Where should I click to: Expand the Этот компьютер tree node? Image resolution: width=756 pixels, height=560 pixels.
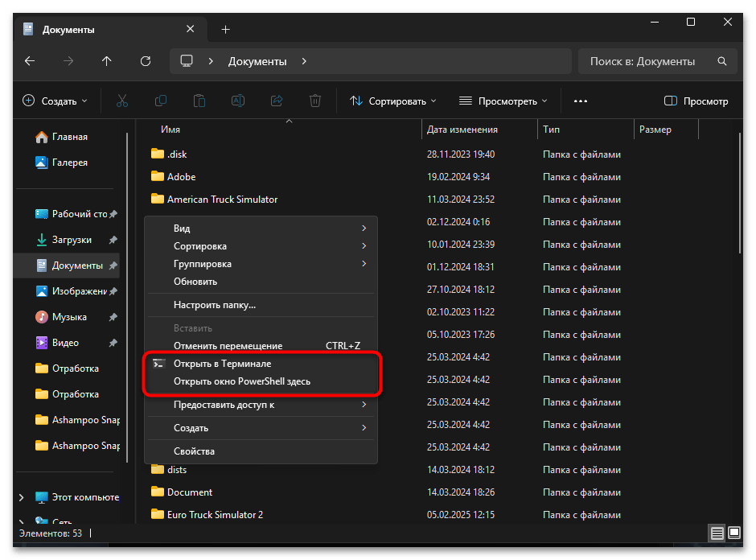point(21,497)
